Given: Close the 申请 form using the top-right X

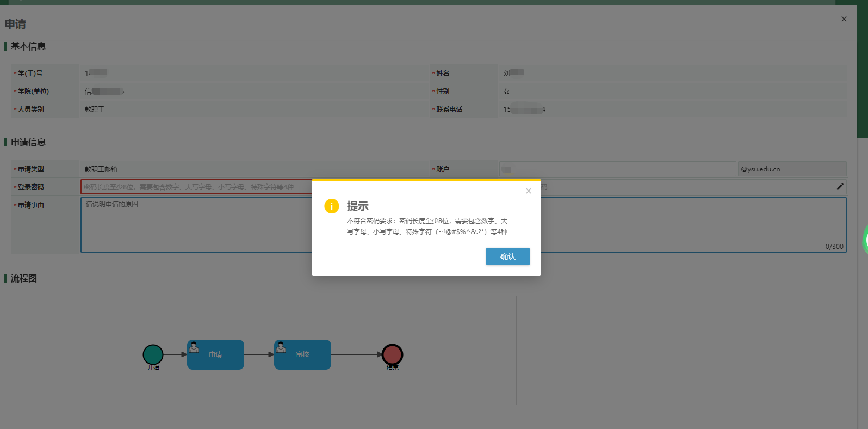Looking at the screenshot, I should point(844,19).
